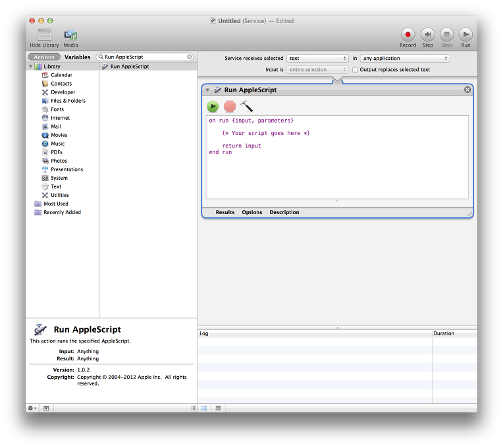Click the Log column header

(315, 333)
